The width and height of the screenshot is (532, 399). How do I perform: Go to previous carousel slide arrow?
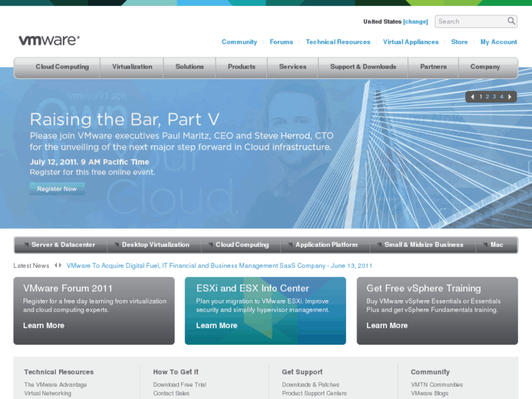(x=472, y=97)
